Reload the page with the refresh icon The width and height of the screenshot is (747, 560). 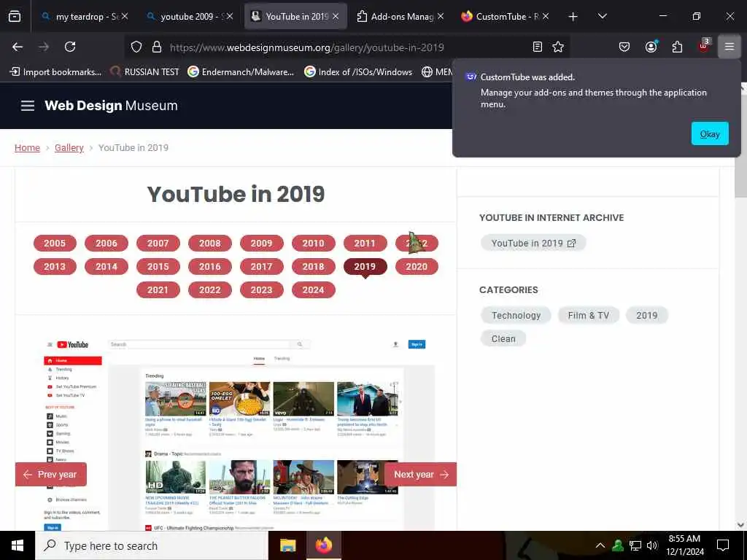point(70,47)
